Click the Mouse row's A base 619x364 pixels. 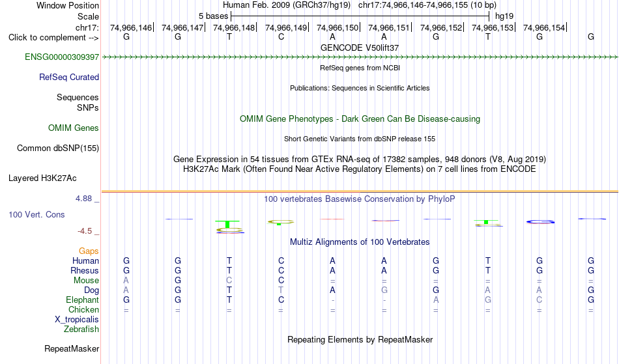point(126,281)
